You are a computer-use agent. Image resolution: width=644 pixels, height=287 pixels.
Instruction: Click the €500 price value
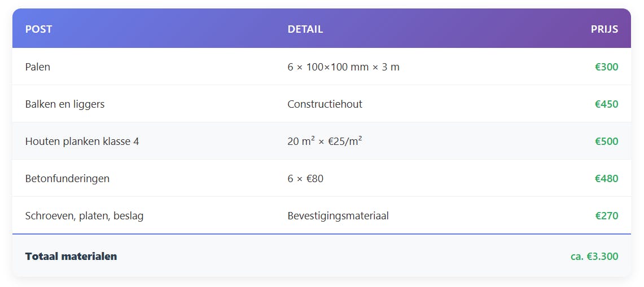606,142
